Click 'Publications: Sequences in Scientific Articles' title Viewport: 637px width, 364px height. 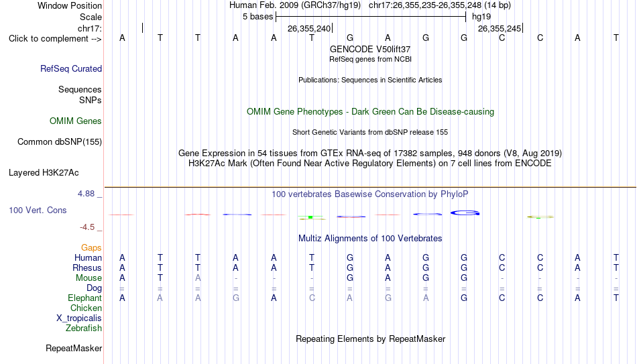point(370,80)
